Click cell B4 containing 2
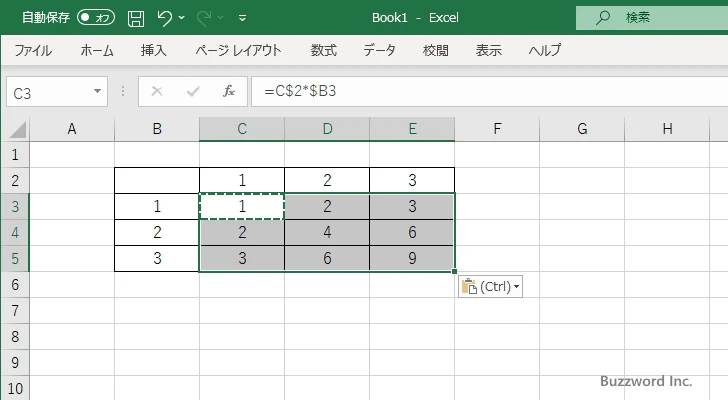Screen dimensions: 728x400 pos(157,232)
